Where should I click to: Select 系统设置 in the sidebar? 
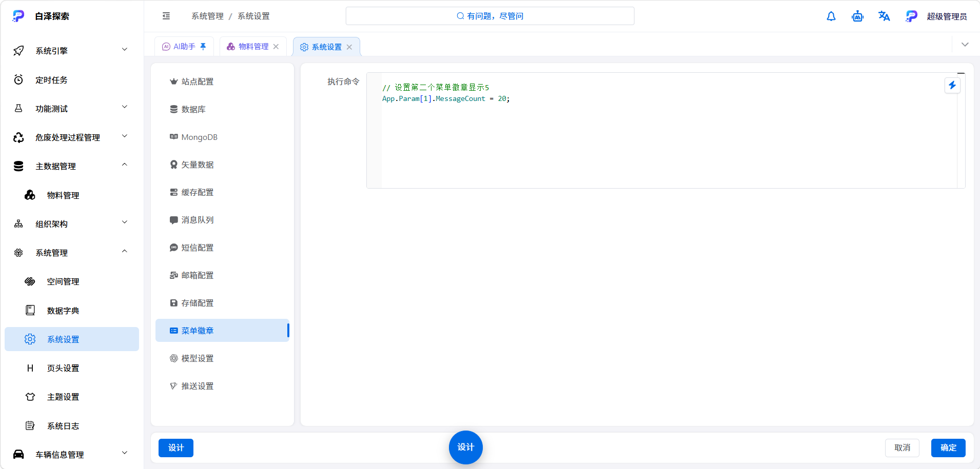tap(72, 339)
